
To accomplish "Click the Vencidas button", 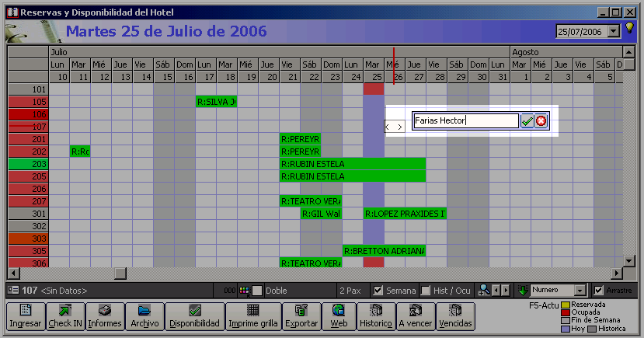I will (455, 316).
